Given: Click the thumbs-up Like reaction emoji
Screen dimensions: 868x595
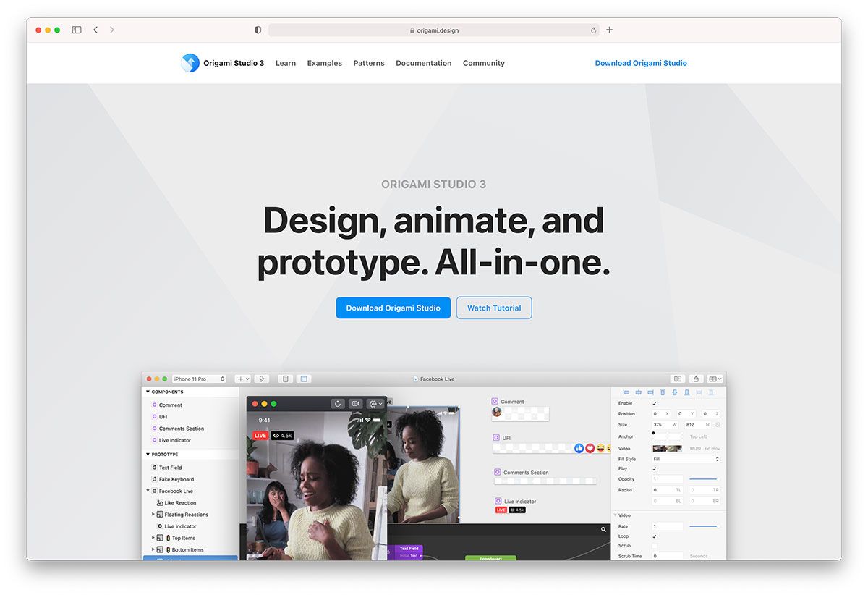Looking at the screenshot, I should 579,449.
